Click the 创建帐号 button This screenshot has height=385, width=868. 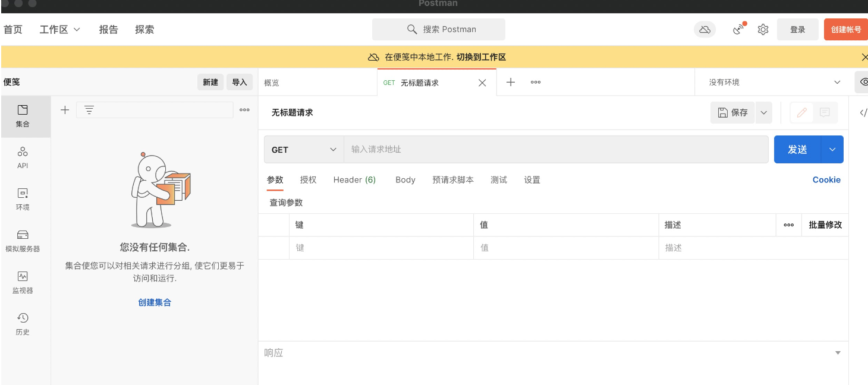click(x=846, y=30)
